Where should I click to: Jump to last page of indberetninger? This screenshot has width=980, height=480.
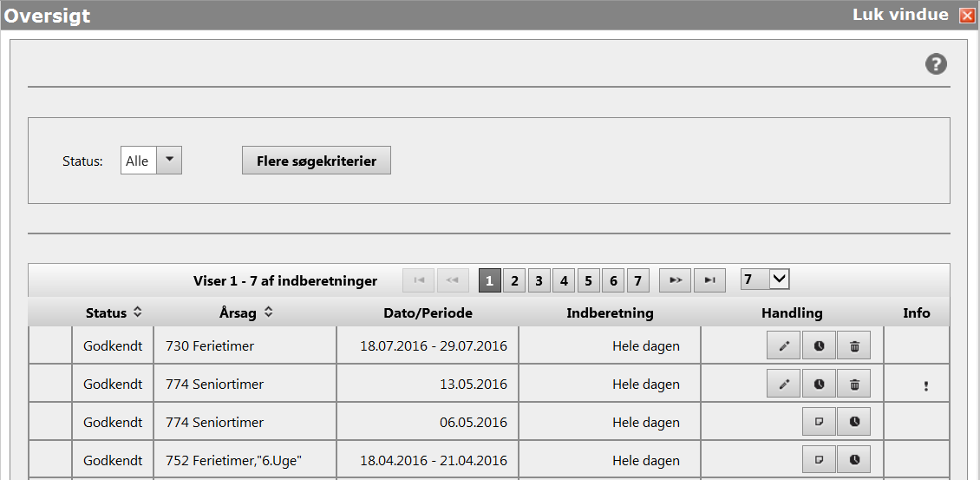click(709, 280)
